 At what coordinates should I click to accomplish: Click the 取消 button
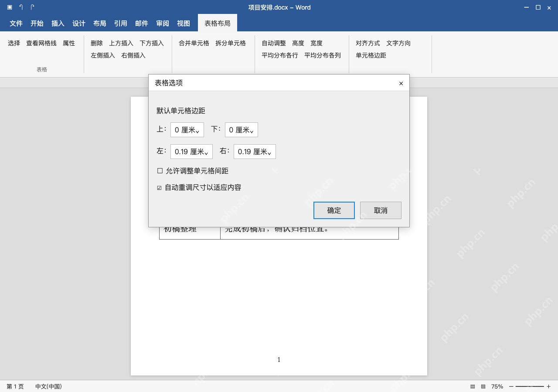pos(381,210)
